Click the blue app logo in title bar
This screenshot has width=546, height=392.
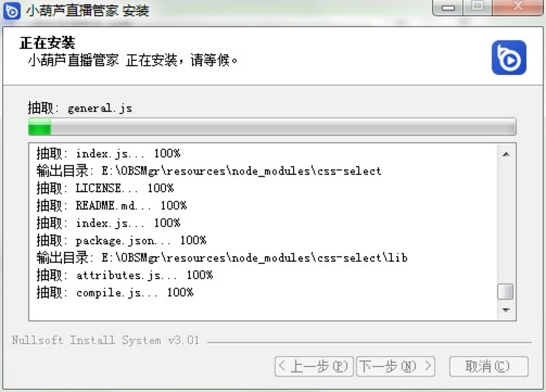12,11
